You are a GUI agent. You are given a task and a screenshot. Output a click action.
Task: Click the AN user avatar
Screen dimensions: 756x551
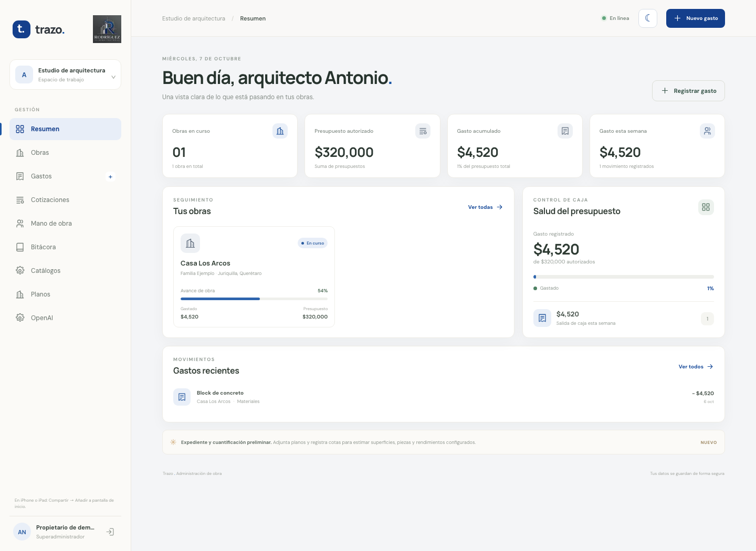pos(22,532)
